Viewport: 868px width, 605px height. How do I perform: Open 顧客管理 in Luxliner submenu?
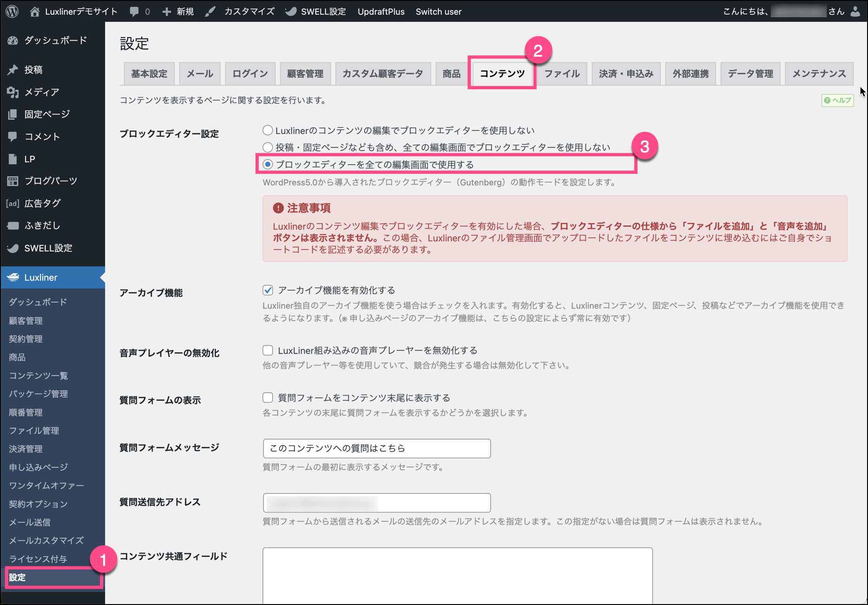[x=26, y=321]
